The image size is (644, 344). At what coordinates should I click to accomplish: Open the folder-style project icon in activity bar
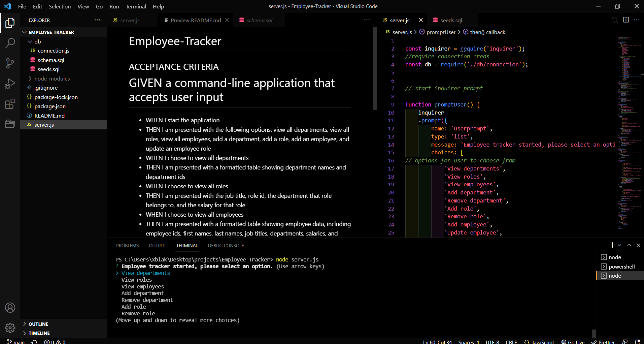click(x=10, y=124)
